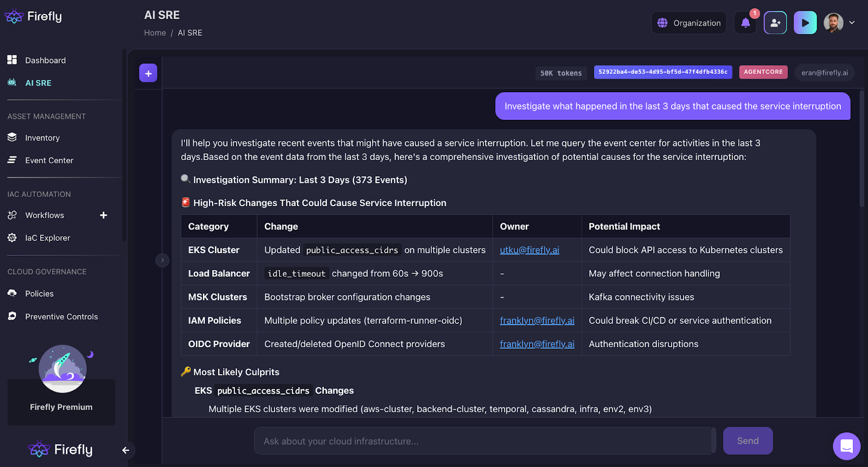Collapse sidebar with back arrow icon

pyautogui.click(x=125, y=450)
